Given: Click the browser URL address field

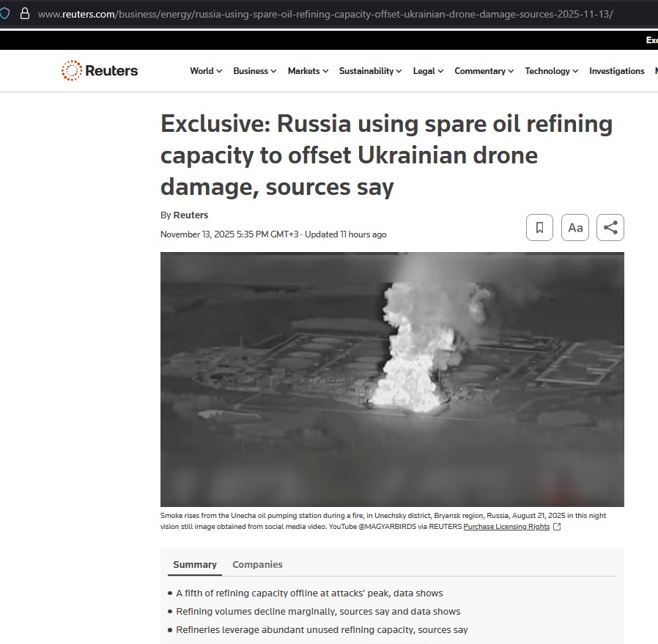Looking at the screenshot, I should click(325, 14).
